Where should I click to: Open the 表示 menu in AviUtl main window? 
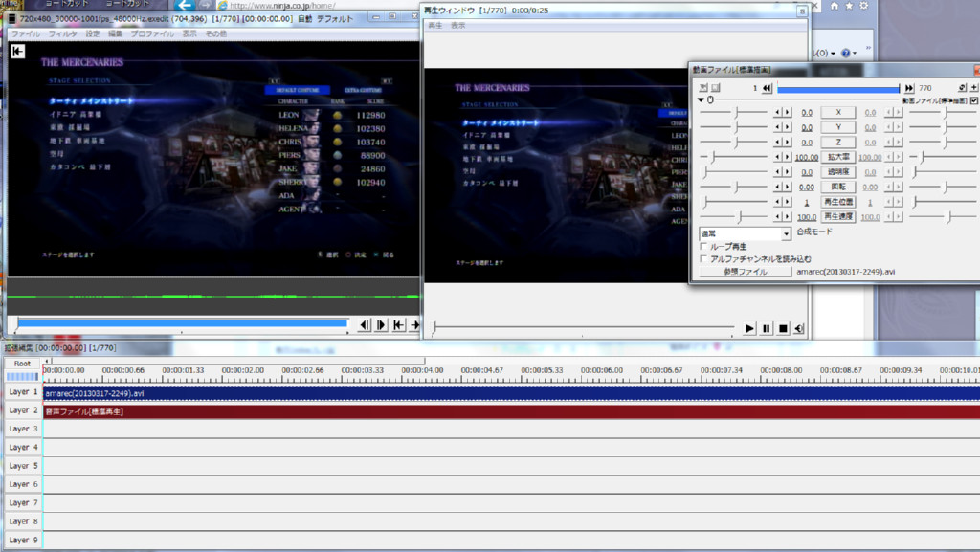click(189, 33)
